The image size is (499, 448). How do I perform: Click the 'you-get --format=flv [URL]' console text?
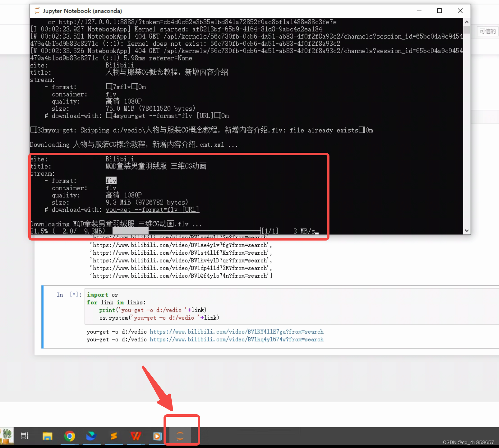pyautogui.click(x=152, y=210)
